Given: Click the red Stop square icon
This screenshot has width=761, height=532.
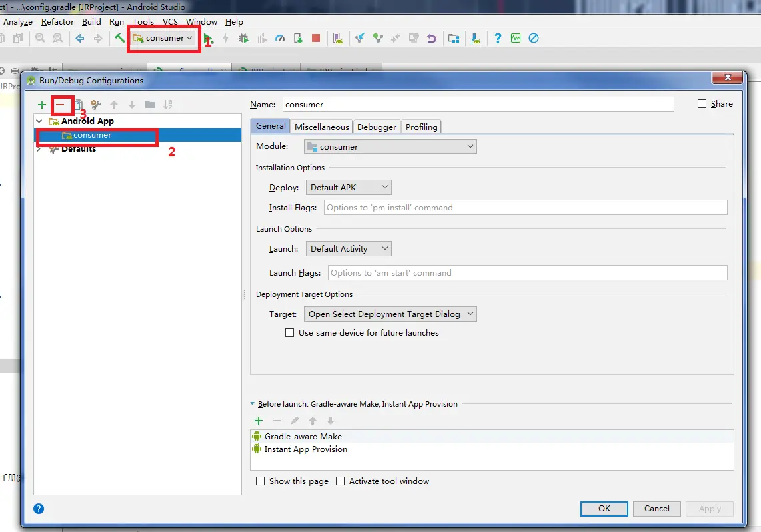Looking at the screenshot, I should [x=316, y=38].
